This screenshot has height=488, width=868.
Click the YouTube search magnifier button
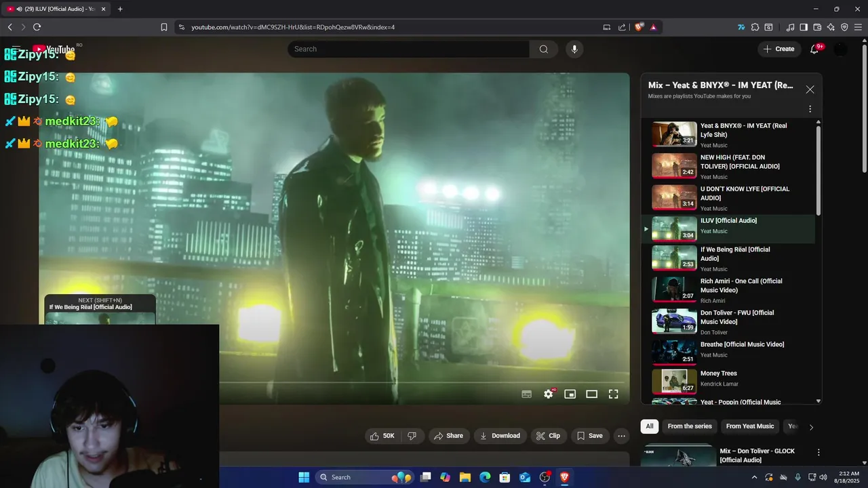544,49
